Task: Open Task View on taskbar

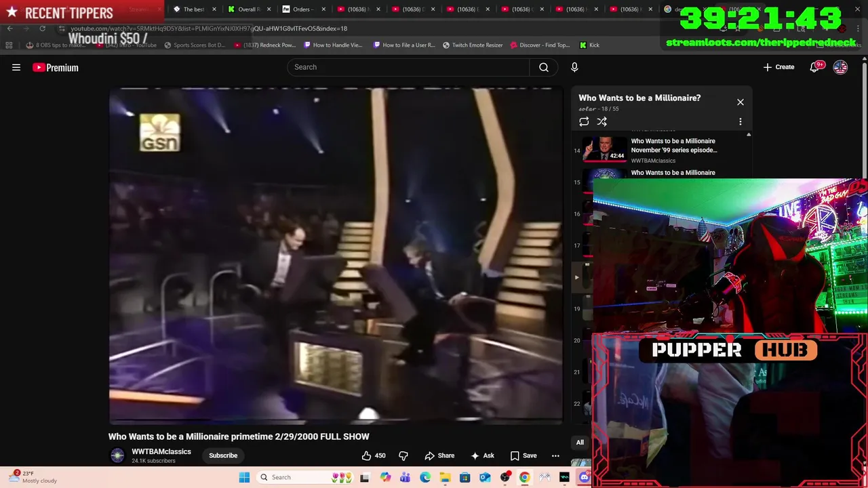Action: pyautogui.click(x=364, y=477)
